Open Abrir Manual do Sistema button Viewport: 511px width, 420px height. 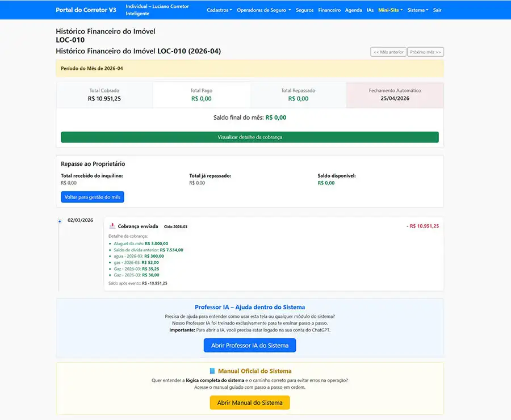coord(250,403)
